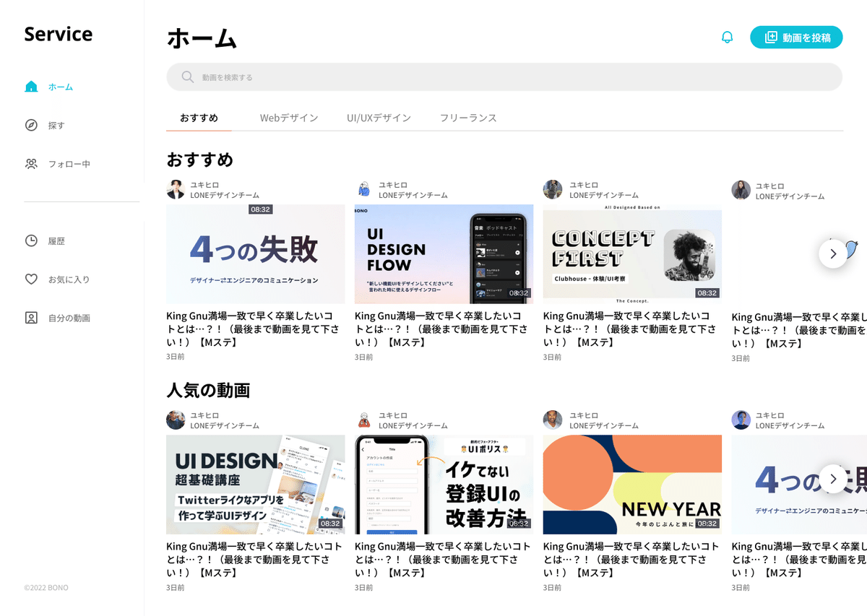
Task: Open 探す in the sidebar
Action: pos(56,126)
